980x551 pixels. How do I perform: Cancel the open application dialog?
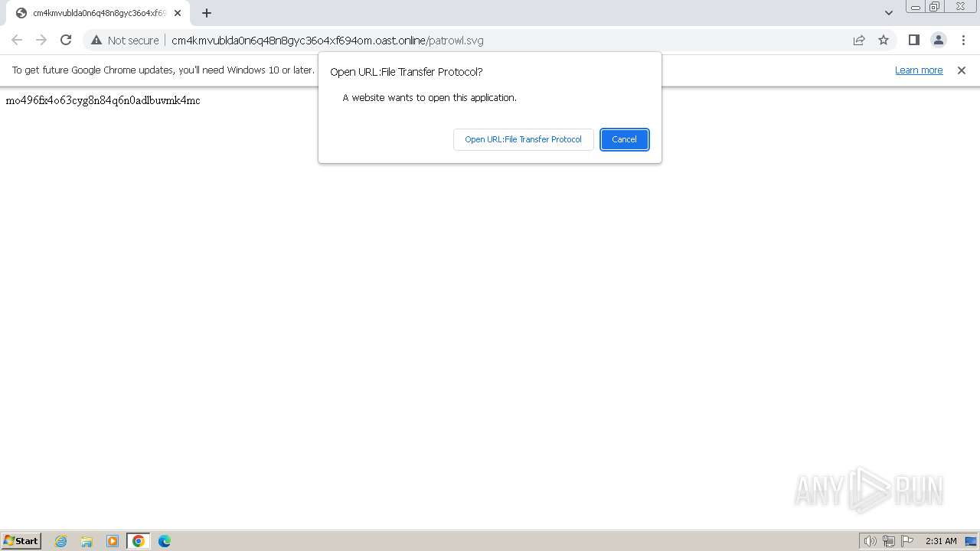tap(625, 139)
